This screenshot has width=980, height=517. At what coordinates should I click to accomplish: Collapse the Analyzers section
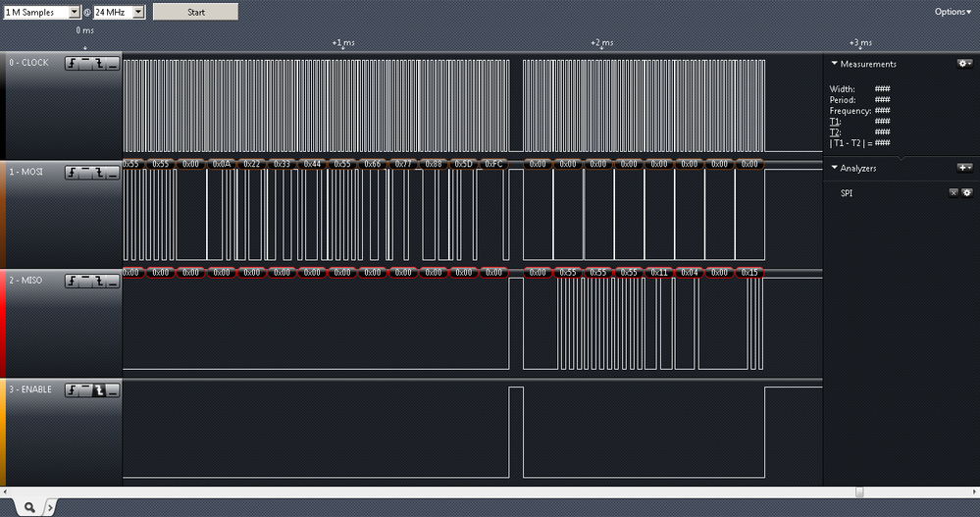coord(835,168)
